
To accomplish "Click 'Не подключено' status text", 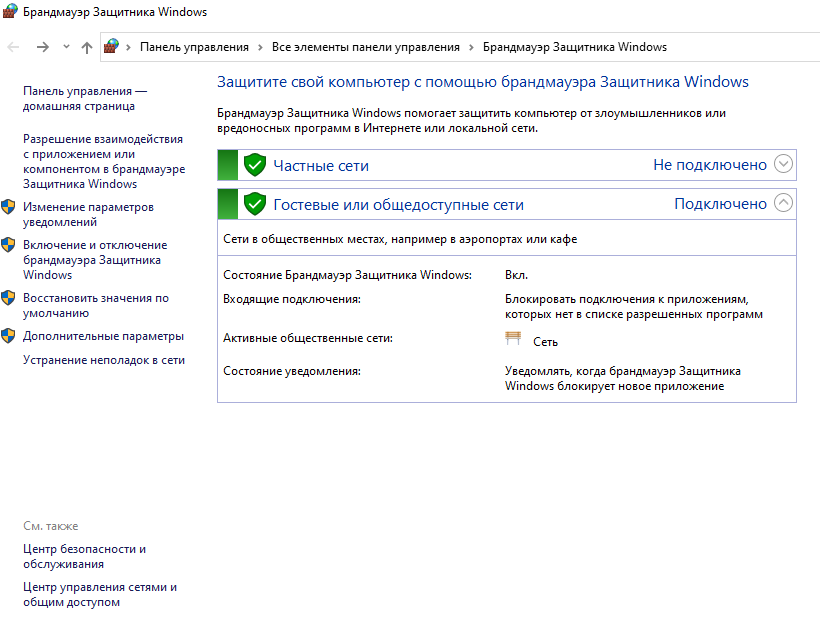I will (710, 165).
